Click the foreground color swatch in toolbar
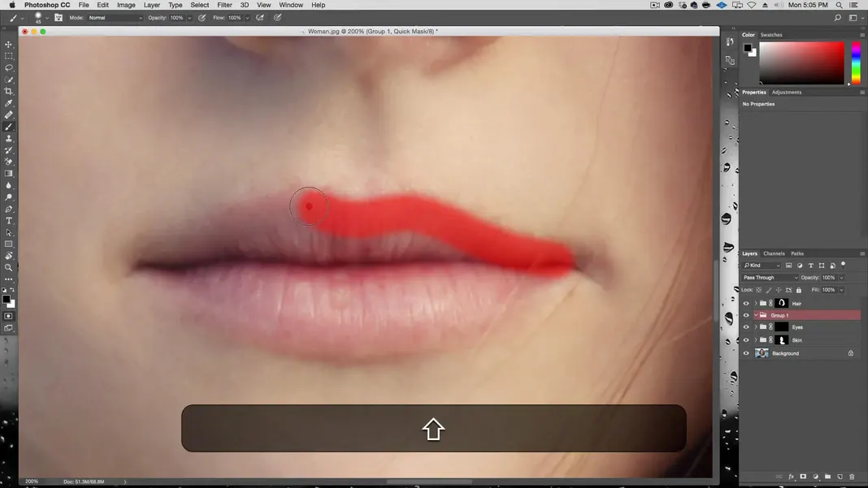This screenshot has width=868, height=488. 6,300
